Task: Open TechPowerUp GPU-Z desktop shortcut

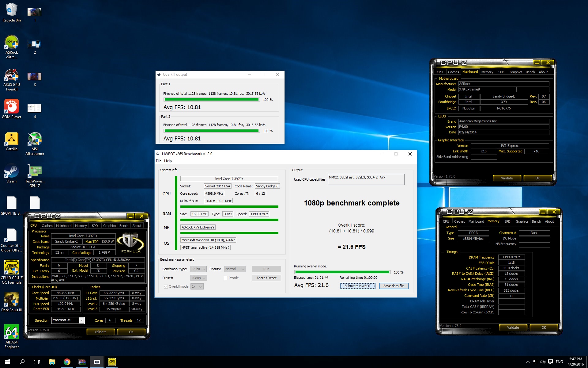Action: 35,176
